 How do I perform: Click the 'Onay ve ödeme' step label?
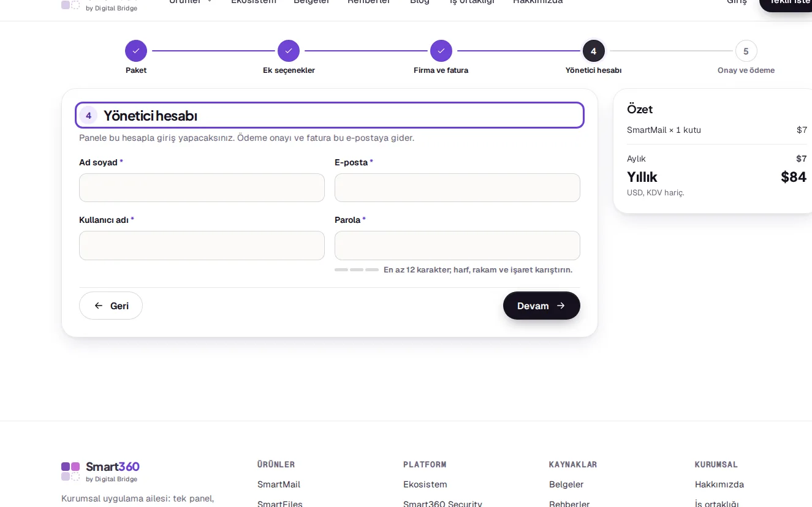point(746,70)
